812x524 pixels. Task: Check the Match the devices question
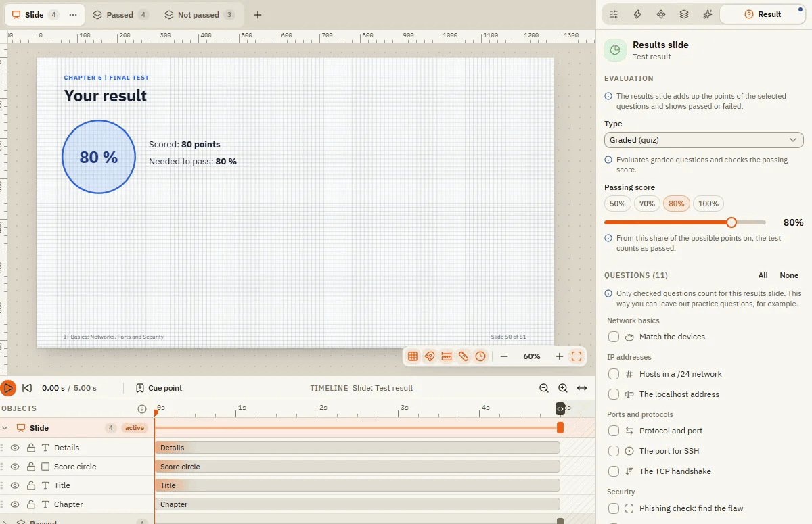pos(614,337)
